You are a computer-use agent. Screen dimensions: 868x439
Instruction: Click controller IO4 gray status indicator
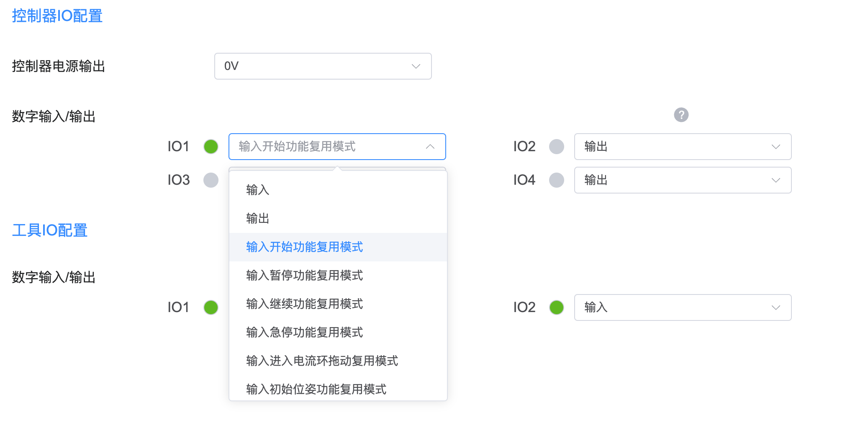pyautogui.click(x=557, y=180)
